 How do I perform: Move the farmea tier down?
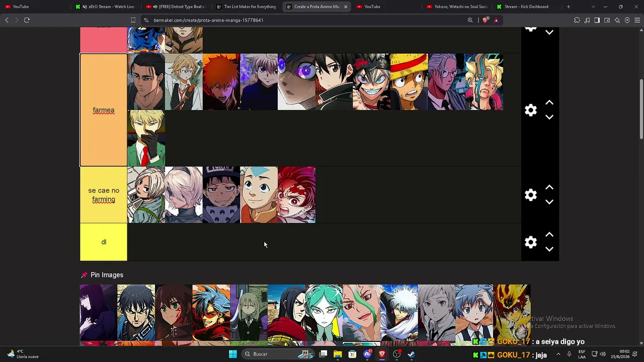pyautogui.click(x=549, y=117)
